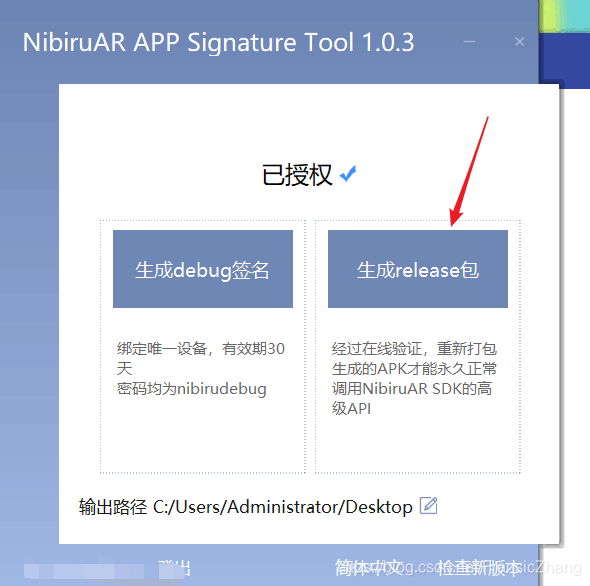Click the NibiruAR APP Signature Tool 1.0.3 title
The width and height of the screenshot is (590, 586).
[218, 42]
